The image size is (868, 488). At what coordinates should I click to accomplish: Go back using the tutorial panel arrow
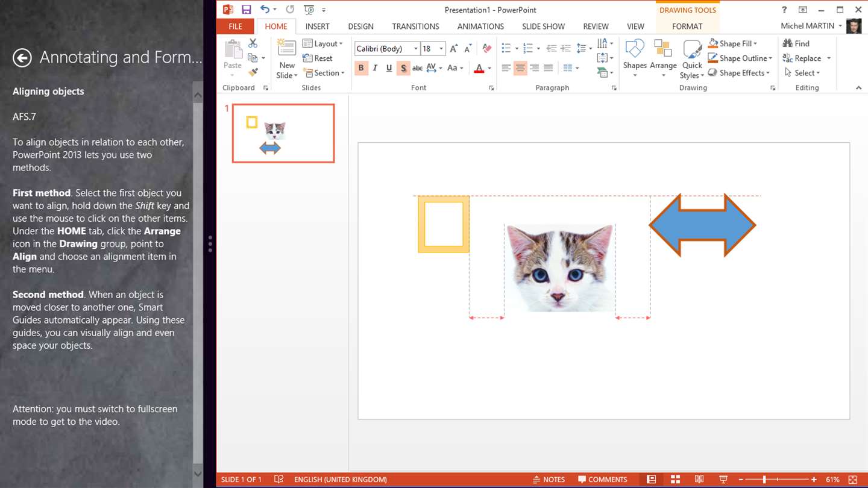tap(22, 58)
